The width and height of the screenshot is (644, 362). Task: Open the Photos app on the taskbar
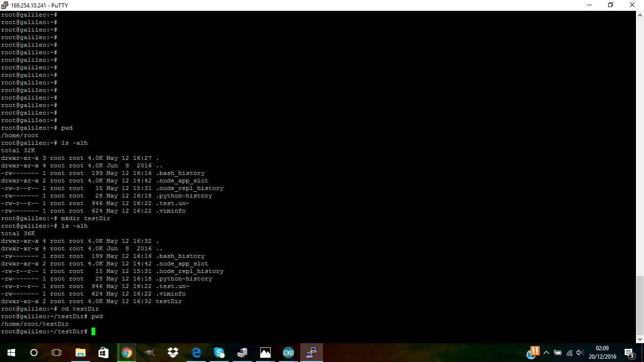coord(265,353)
